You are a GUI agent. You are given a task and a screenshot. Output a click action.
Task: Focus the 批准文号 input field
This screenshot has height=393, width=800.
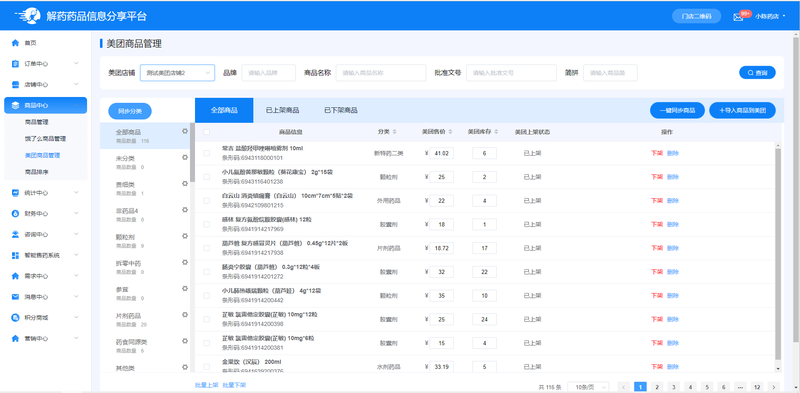[x=511, y=73]
